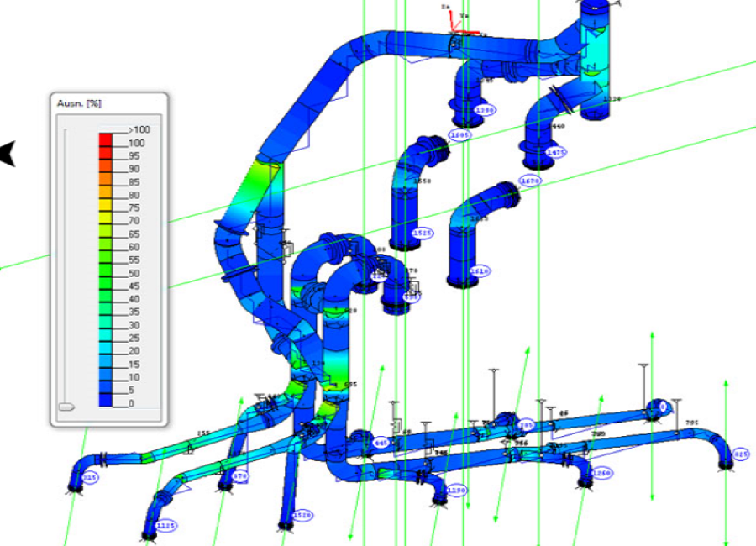Select node marker 1260 on lower right pipe

601,474
